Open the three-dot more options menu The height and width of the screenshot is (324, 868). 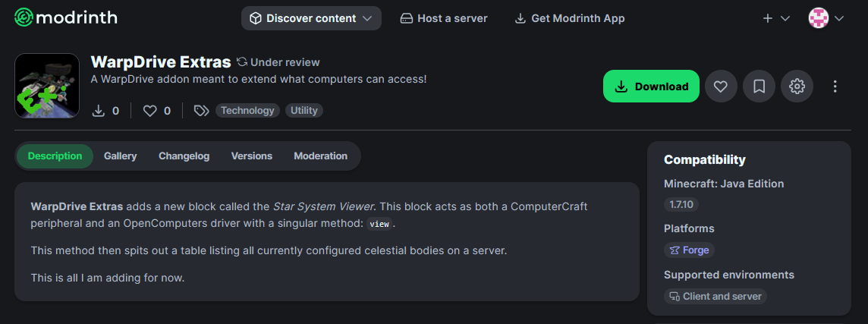tap(835, 87)
